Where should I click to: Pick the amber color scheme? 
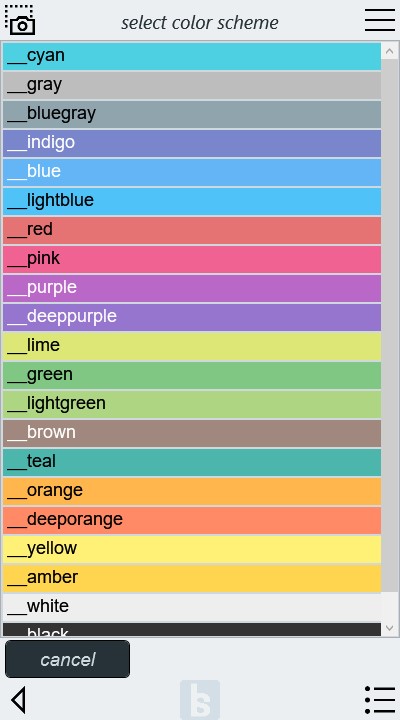(192, 578)
